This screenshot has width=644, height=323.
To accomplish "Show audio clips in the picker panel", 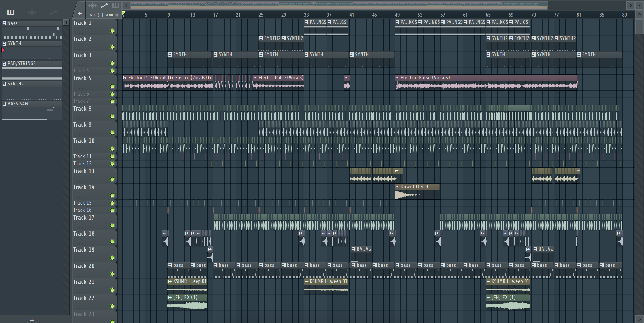I will click(32, 12).
